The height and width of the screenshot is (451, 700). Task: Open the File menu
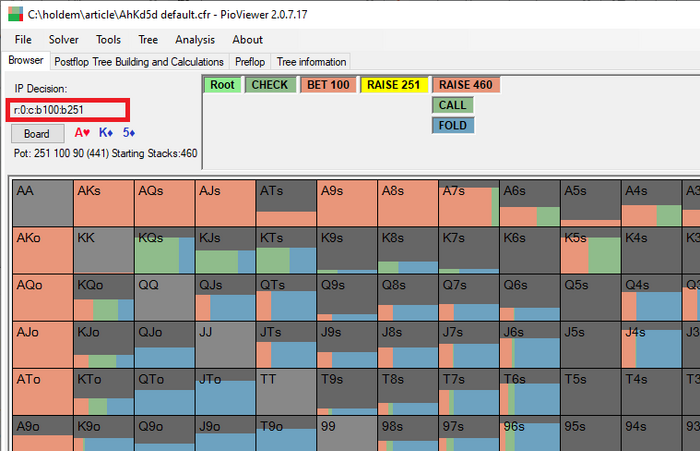23,40
